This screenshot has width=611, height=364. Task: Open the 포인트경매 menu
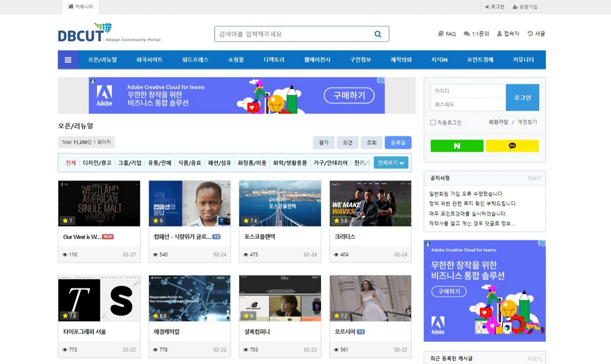click(480, 60)
